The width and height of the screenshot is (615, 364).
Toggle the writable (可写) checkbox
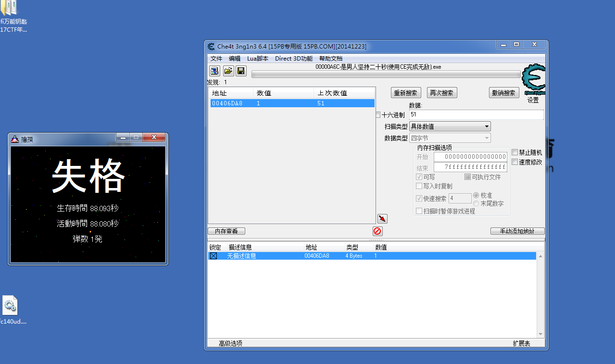click(419, 177)
